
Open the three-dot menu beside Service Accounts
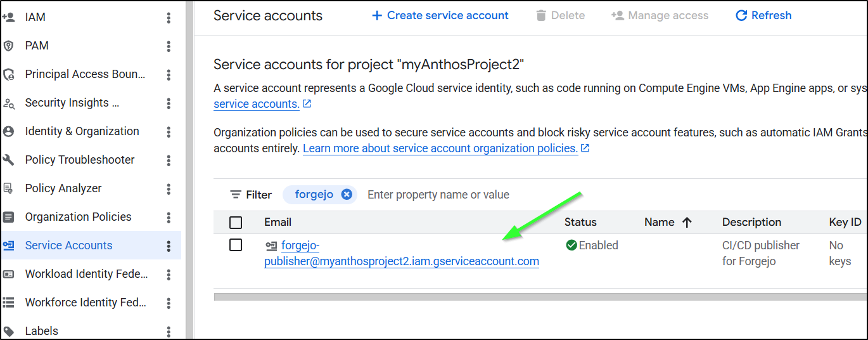(169, 246)
